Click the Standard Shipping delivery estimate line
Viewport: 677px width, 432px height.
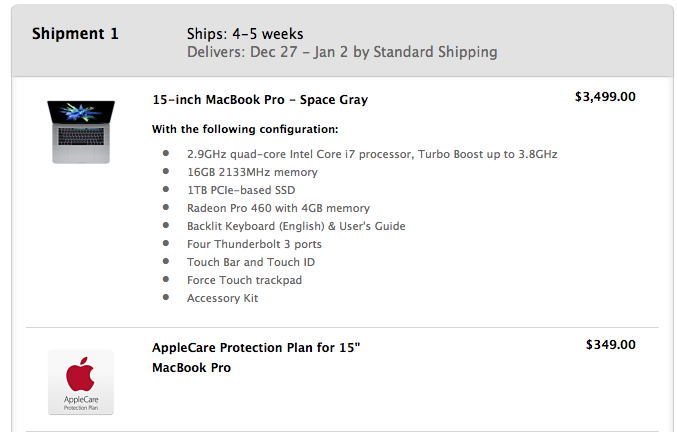342,52
